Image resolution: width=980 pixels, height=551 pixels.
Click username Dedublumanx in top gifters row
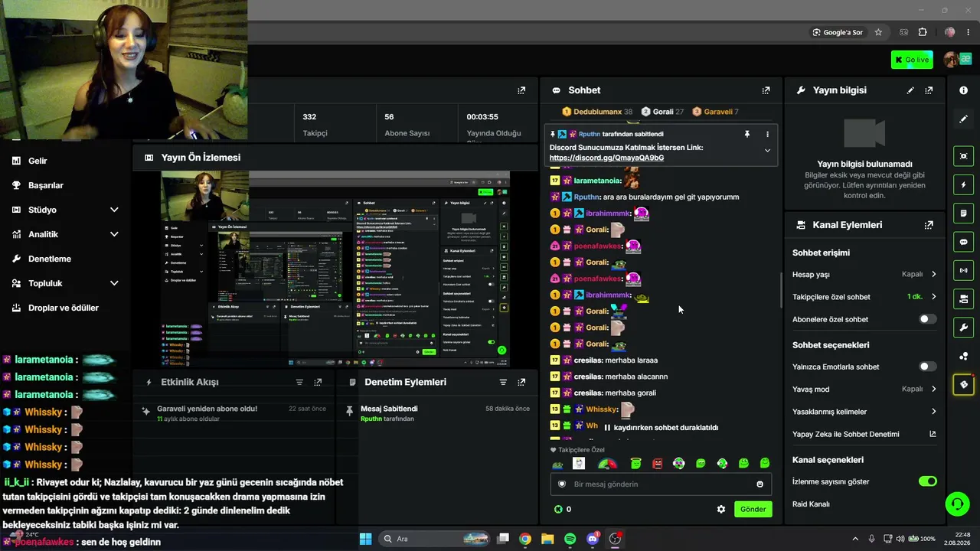[597, 112]
